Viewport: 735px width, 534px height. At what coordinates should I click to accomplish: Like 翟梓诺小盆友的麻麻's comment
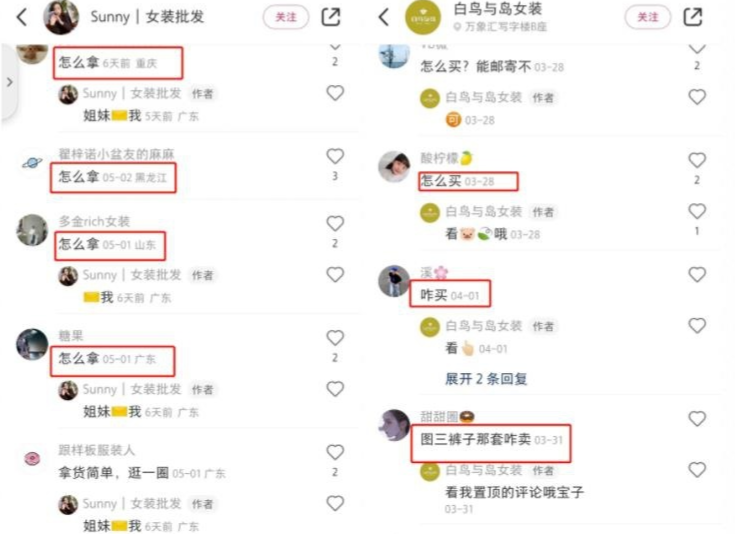(x=335, y=156)
